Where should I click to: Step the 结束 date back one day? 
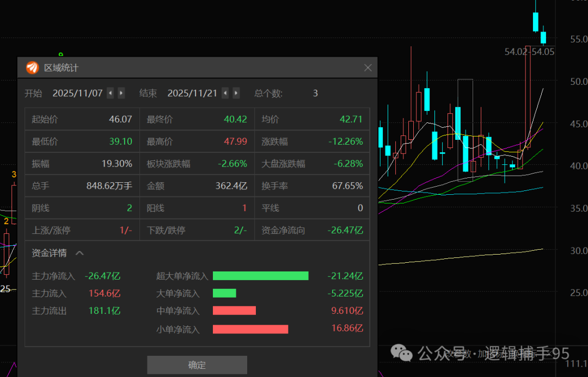tap(225, 93)
